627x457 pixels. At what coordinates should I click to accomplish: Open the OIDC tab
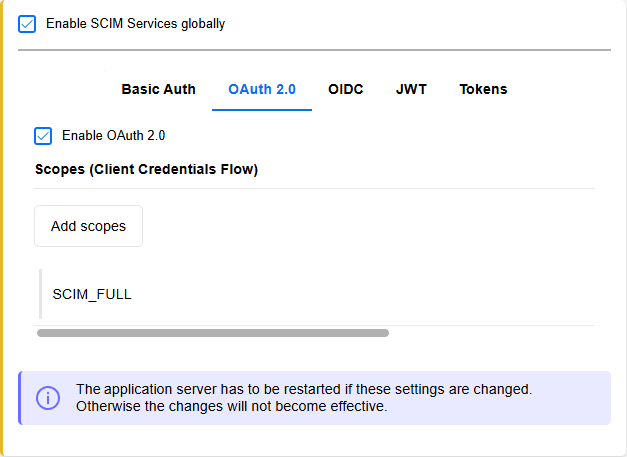coord(345,89)
